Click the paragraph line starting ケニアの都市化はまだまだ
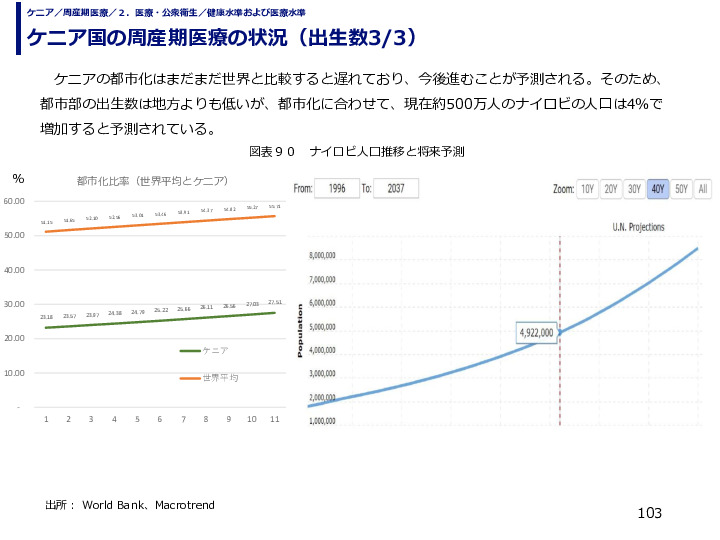 pos(358,79)
